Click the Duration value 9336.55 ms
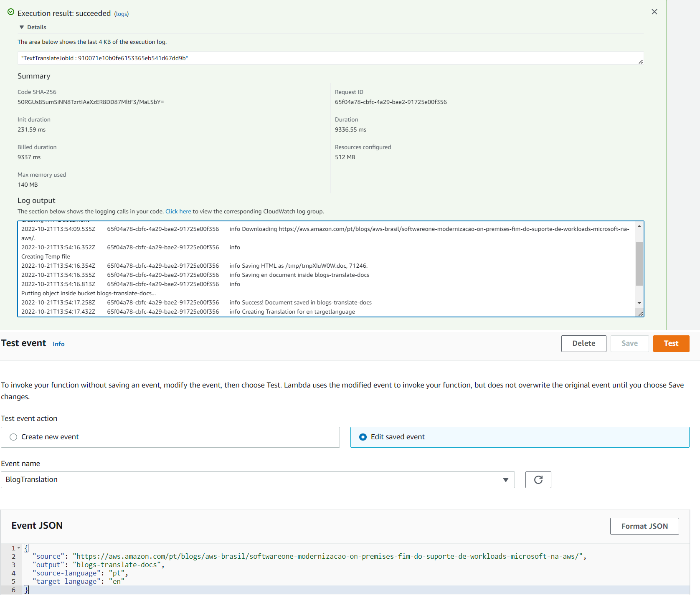This screenshot has height=598, width=700. [x=350, y=129]
